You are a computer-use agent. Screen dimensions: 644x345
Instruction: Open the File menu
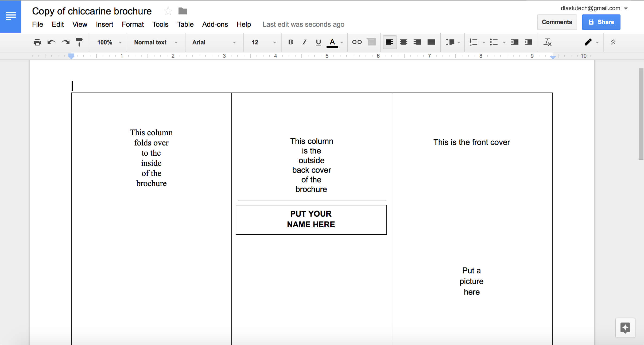point(37,24)
